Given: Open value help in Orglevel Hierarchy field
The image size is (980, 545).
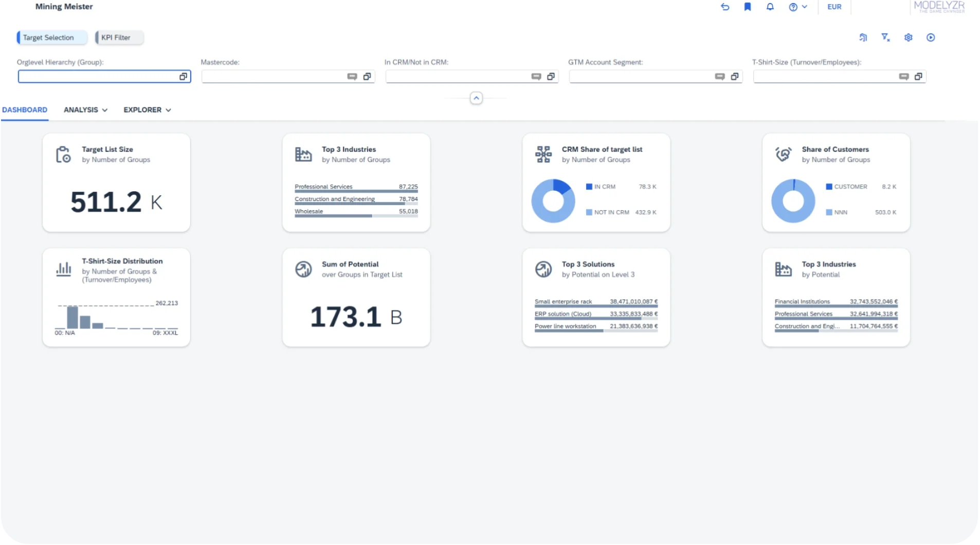Looking at the screenshot, I should click(183, 77).
